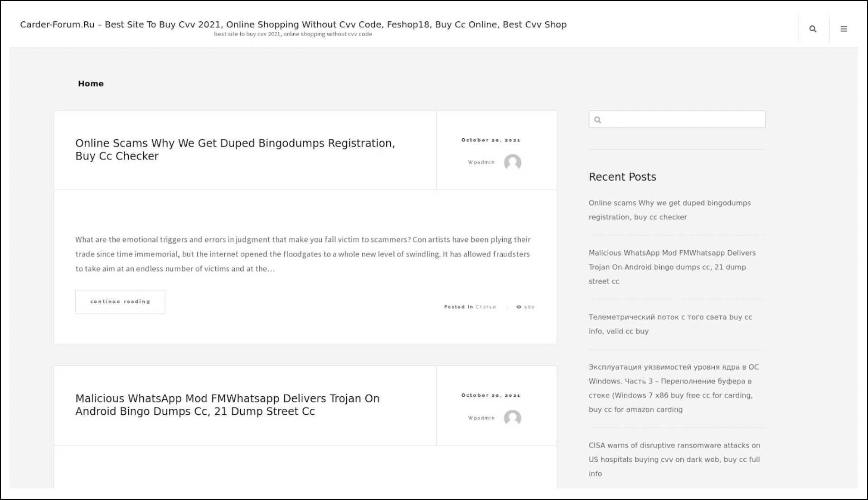Screen dimensions: 868x500
Task: Open the Статьи category link
Action: 485,307
